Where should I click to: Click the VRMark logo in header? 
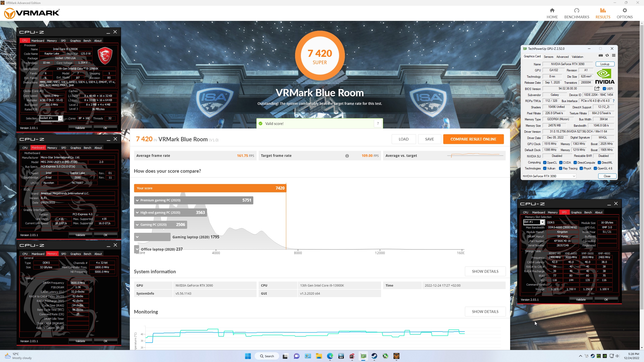(x=32, y=13)
